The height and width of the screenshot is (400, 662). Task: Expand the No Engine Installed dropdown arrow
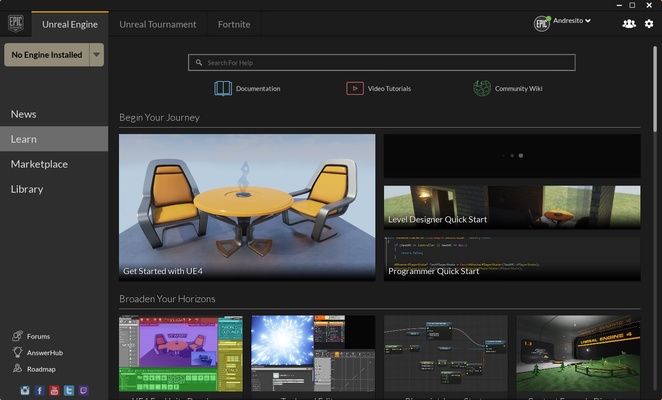pyautogui.click(x=97, y=54)
